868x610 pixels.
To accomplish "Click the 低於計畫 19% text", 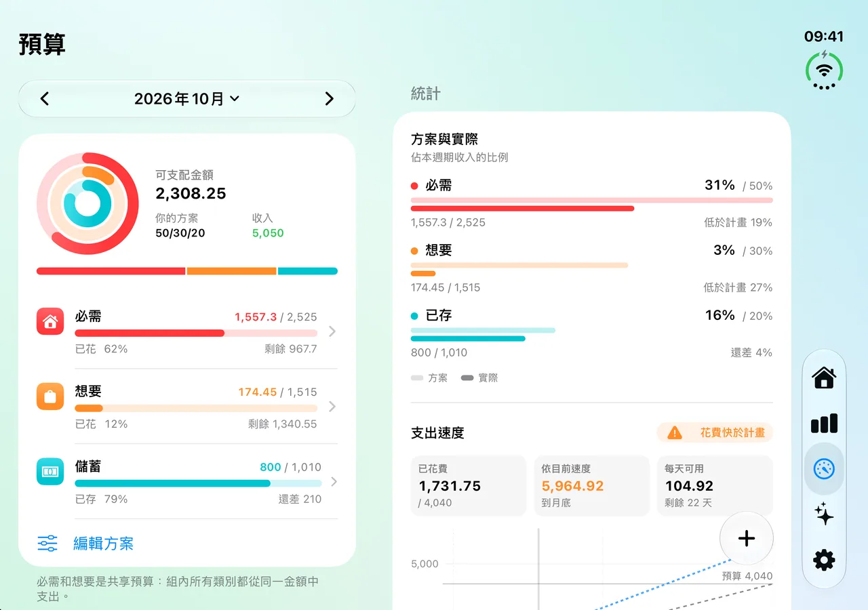I will point(738,222).
